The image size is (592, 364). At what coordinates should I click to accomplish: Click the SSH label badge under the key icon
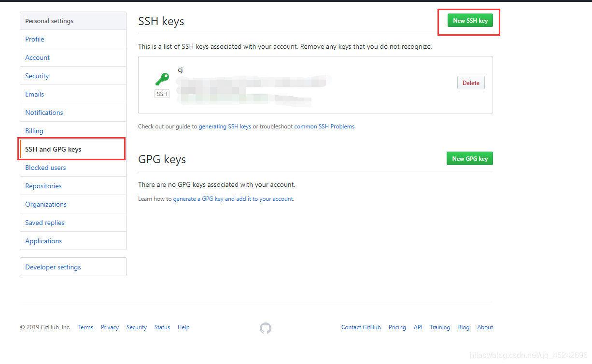(162, 94)
